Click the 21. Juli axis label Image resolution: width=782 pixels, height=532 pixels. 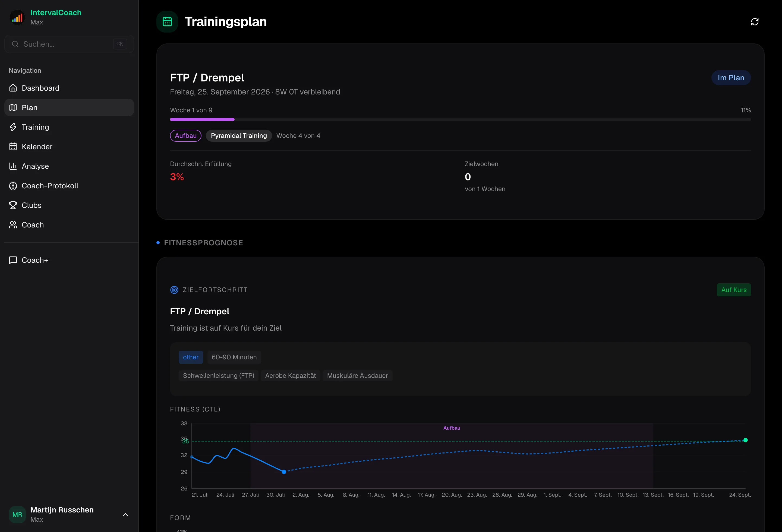(200, 495)
